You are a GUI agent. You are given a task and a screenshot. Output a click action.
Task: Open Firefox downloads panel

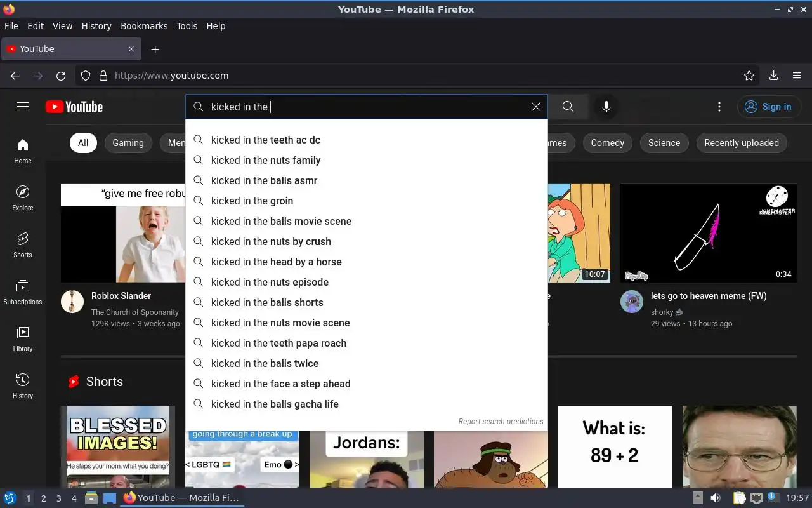[774, 76]
